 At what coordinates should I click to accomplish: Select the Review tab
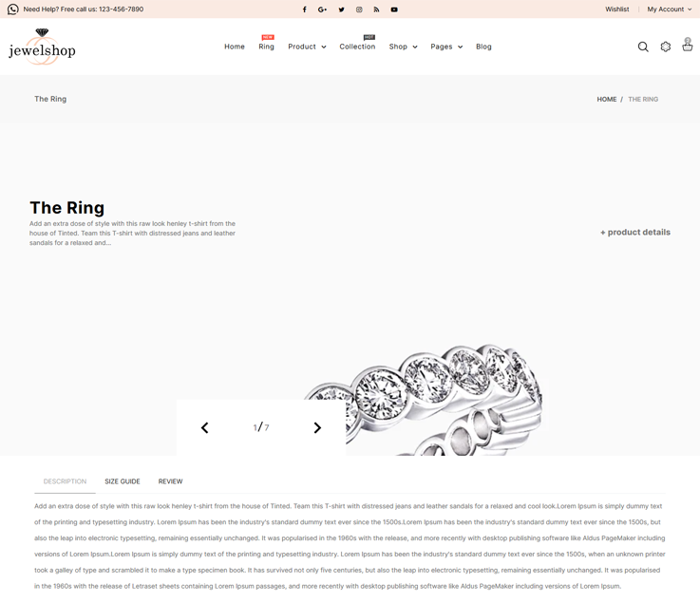[170, 481]
